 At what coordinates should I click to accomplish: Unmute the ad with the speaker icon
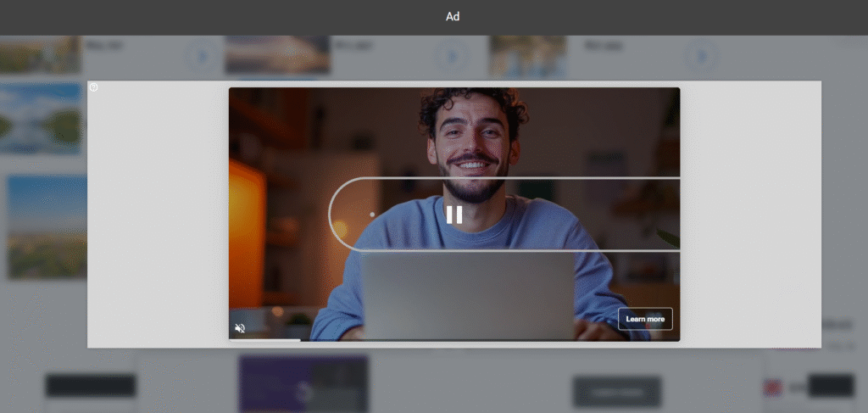point(240,328)
